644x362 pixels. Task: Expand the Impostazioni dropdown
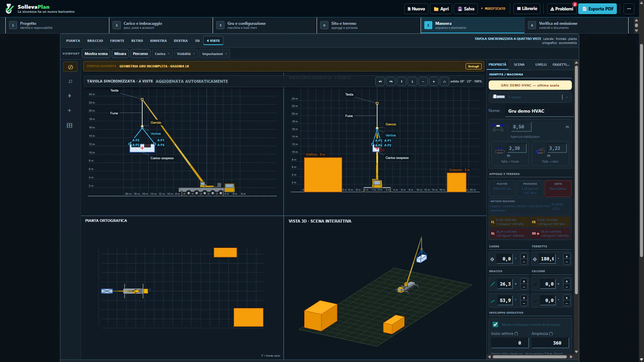click(215, 53)
